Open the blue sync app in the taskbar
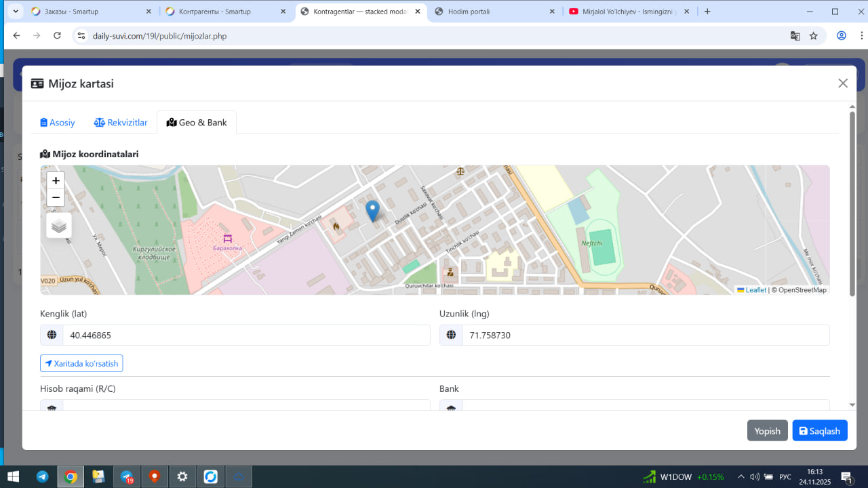Screen dimensions: 868x488 [x=211, y=476]
